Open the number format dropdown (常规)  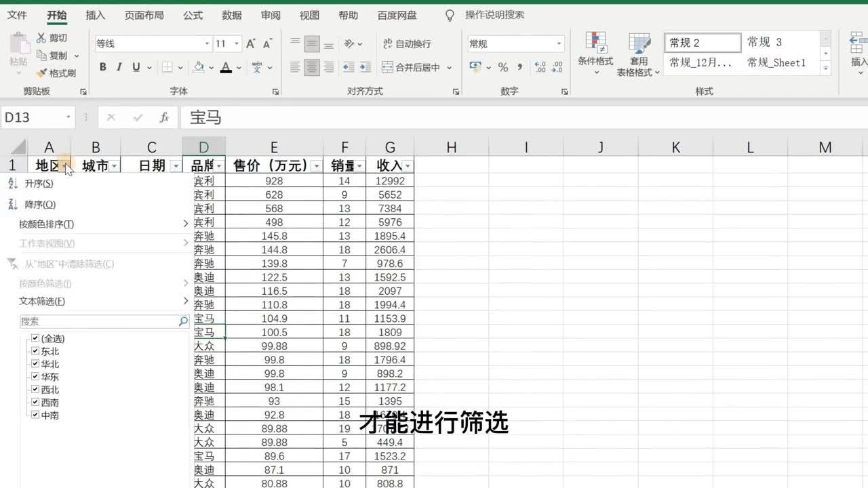[x=559, y=44]
